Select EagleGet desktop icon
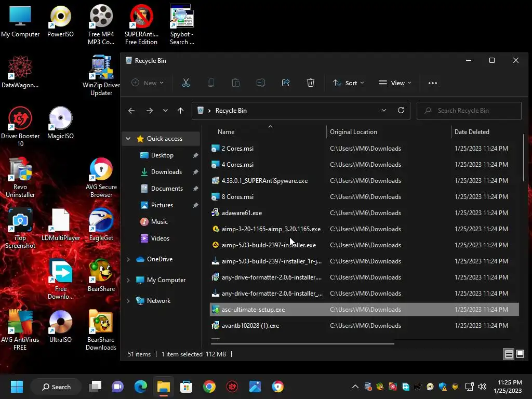This screenshot has height=399, width=532. (x=101, y=224)
